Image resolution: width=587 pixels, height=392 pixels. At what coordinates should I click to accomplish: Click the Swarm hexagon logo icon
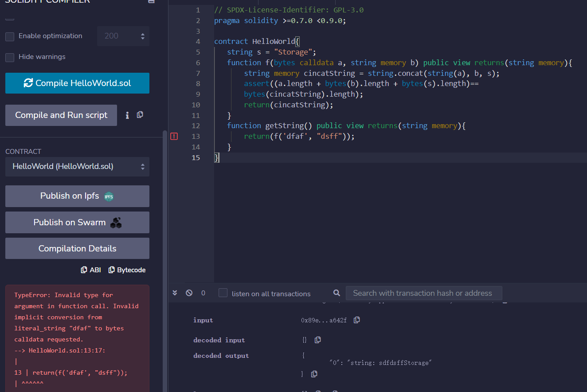pos(116,223)
